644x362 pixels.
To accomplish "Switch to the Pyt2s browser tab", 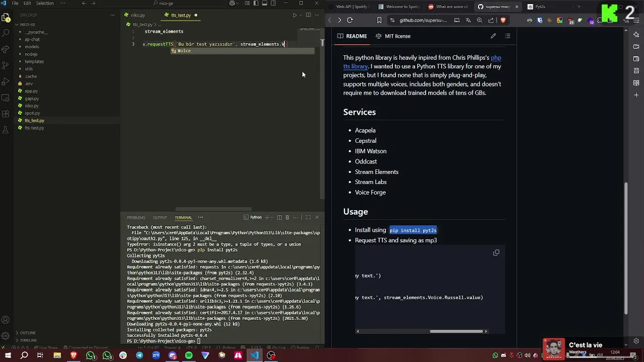I will 540,7.
